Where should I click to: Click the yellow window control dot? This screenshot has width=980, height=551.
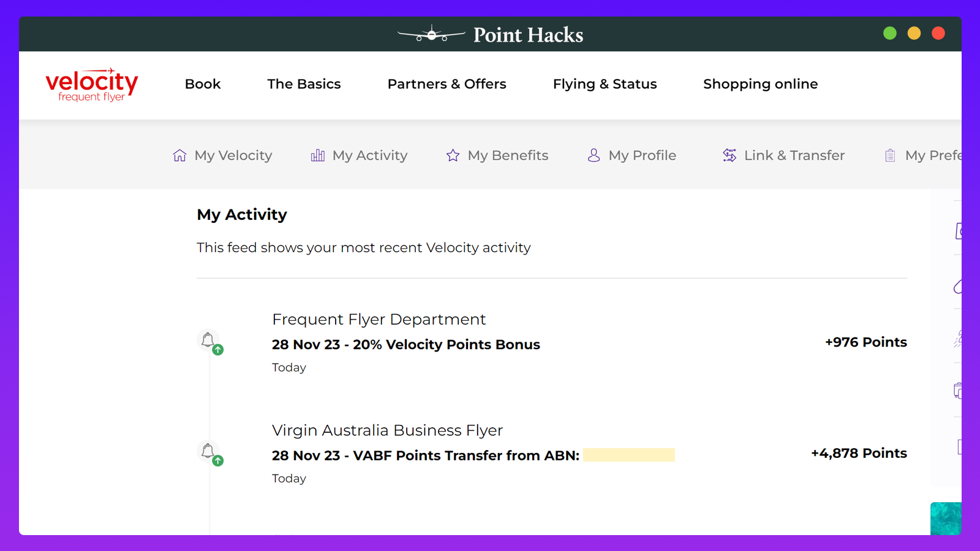[x=914, y=33]
